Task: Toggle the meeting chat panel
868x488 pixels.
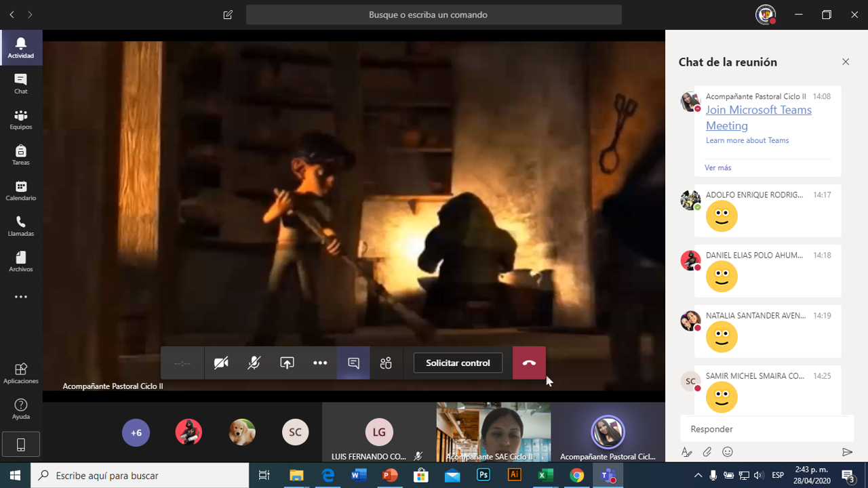Action: (353, 363)
